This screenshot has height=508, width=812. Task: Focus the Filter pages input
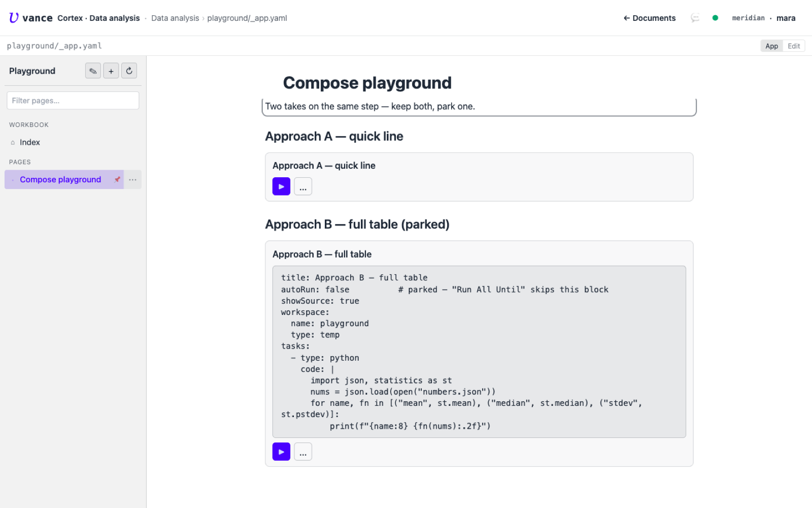[73, 101]
